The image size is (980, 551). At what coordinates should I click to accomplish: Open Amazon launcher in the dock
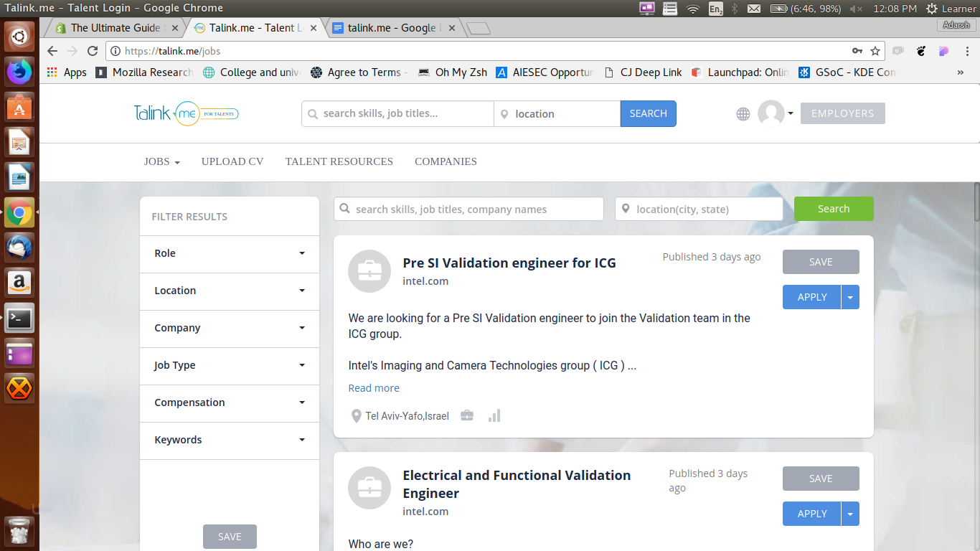coord(19,283)
